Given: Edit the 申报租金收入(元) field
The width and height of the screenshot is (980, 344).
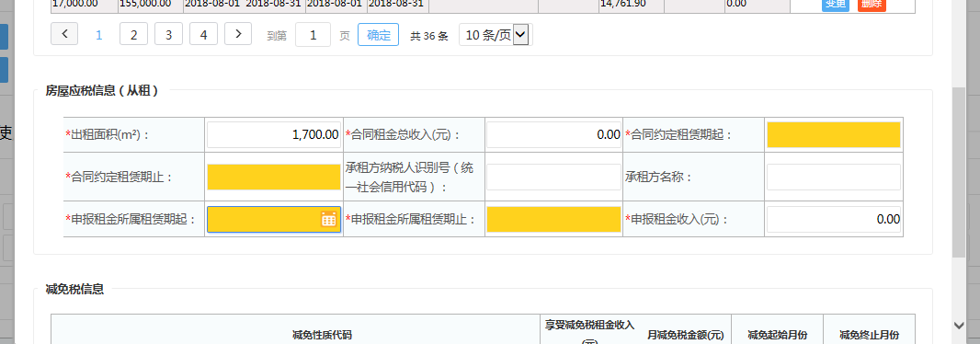Looking at the screenshot, I should (x=834, y=220).
